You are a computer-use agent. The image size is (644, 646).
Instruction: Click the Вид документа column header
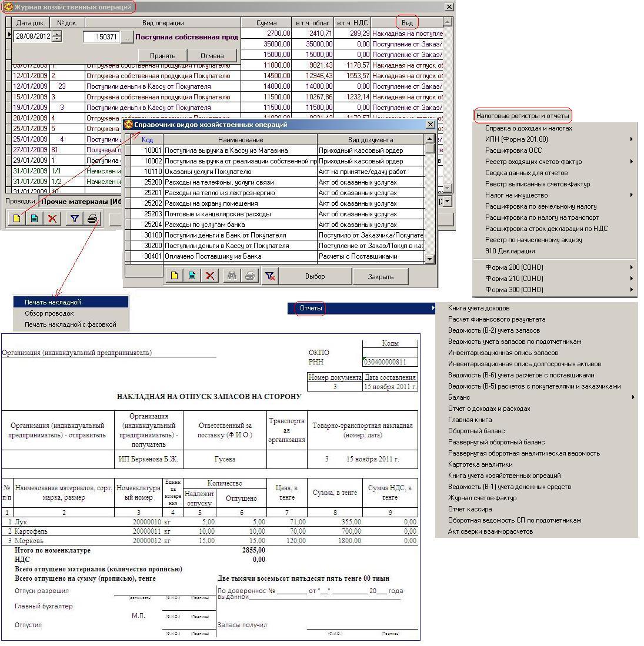[371, 140]
